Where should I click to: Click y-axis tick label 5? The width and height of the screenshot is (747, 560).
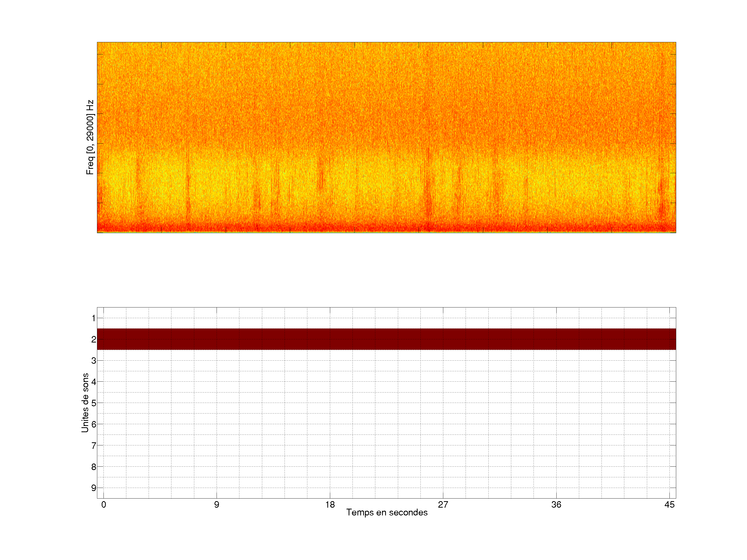[x=94, y=403]
